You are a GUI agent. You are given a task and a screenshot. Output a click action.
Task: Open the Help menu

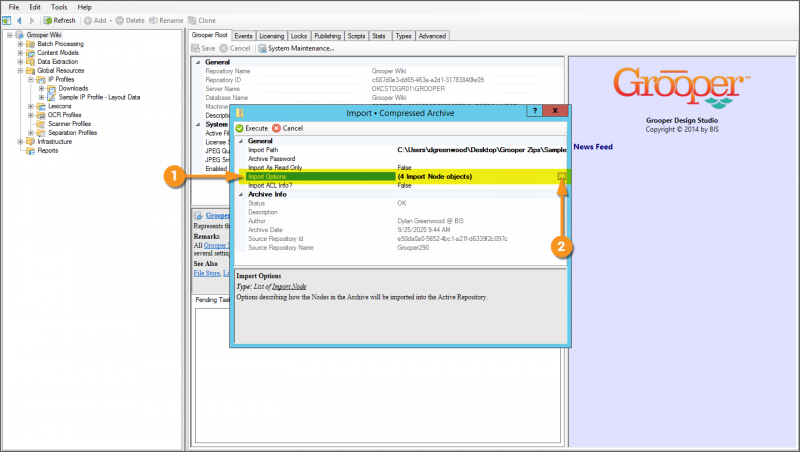84,7
